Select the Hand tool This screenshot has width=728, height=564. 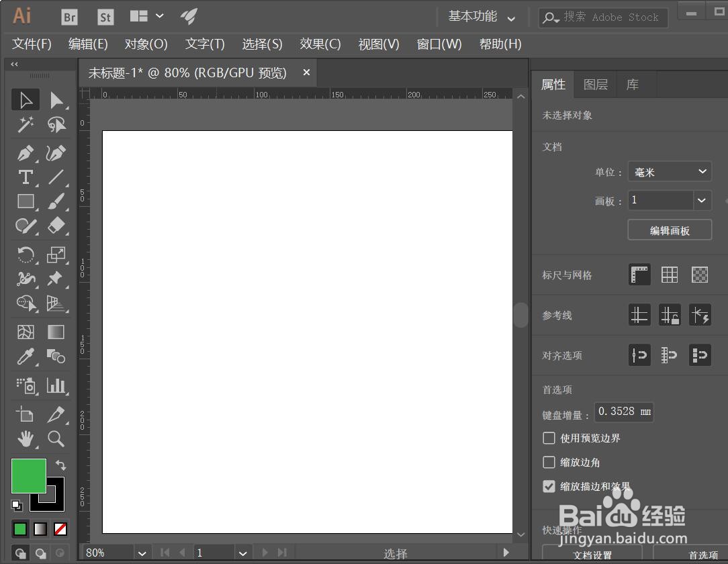click(26, 438)
